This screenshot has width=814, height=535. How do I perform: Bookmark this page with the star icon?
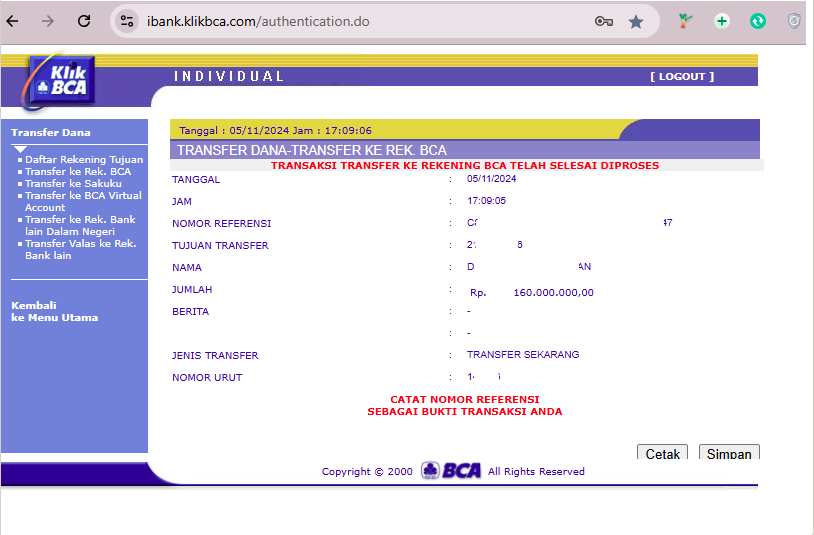[x=636, y=21]
